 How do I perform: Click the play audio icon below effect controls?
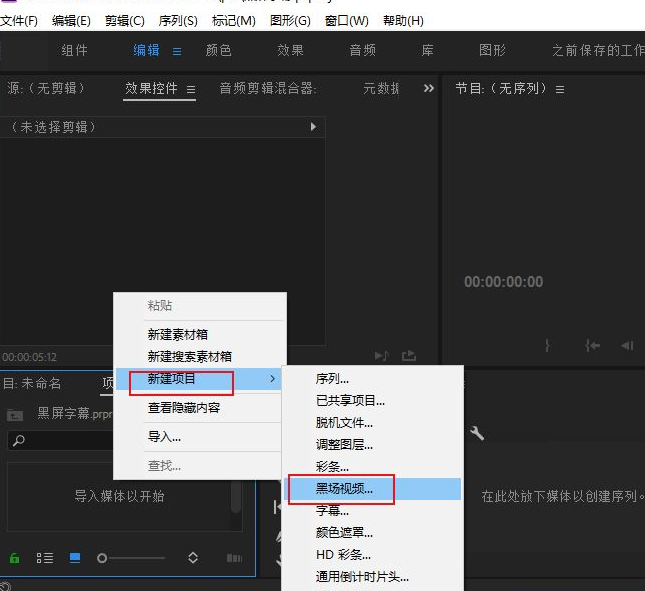pos(381,355)
